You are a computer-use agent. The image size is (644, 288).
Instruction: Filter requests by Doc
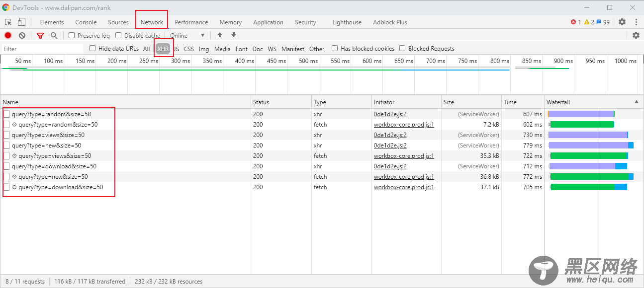click(258, 49)
